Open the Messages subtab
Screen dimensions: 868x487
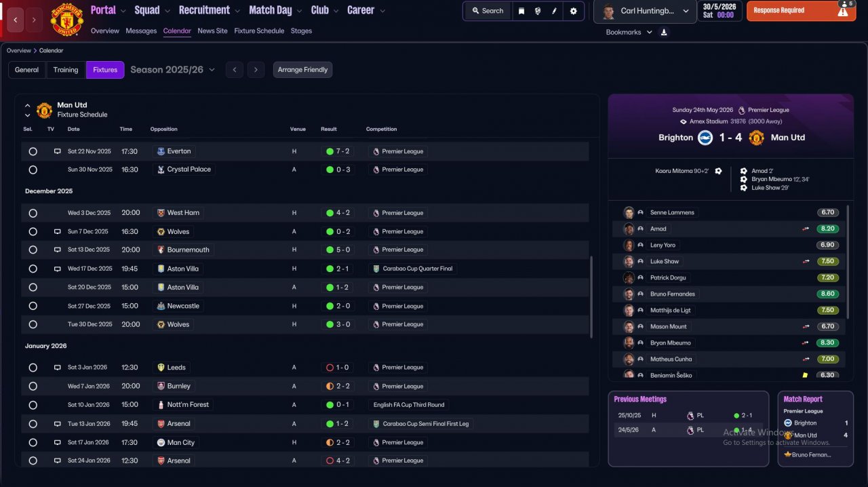141,31
